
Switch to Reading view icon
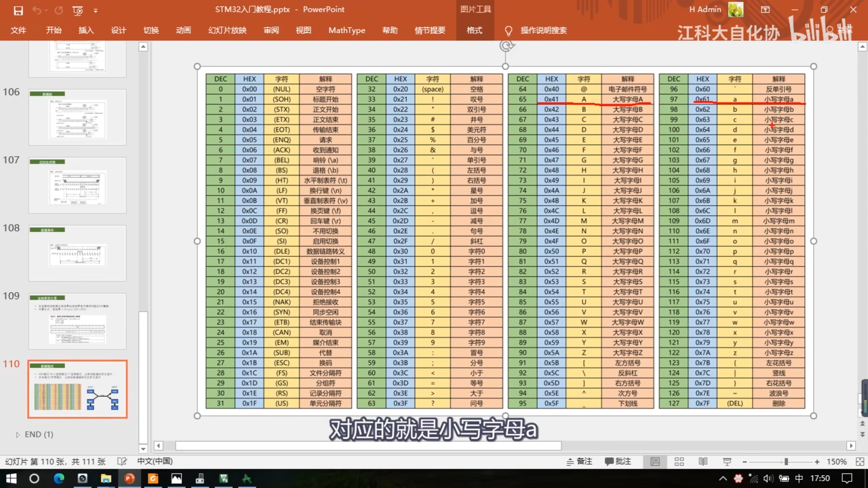click(x=703, y=462)
